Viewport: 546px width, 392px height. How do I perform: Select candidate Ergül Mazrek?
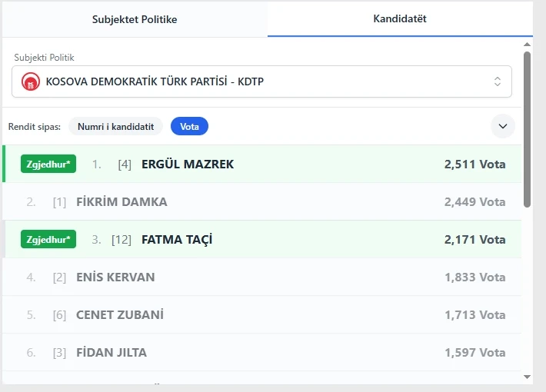[x=188, y=164]
